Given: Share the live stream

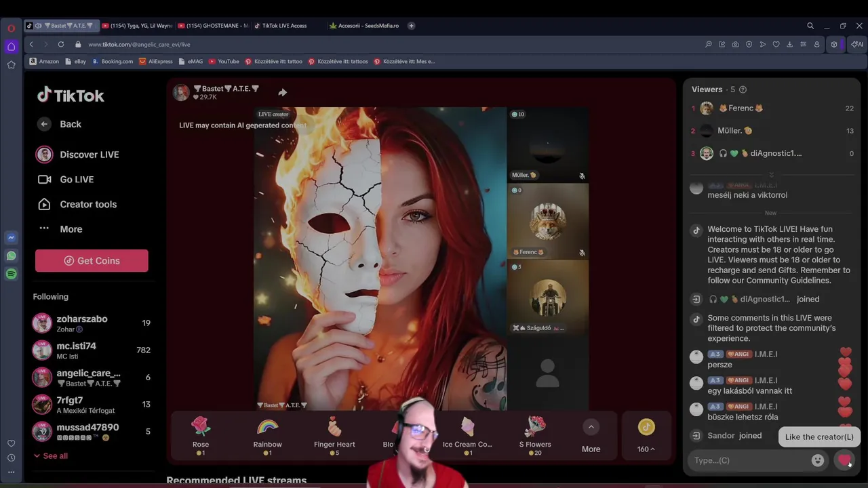Looking at the screenshot, I should pyautogui.click(x=282, y=93).
